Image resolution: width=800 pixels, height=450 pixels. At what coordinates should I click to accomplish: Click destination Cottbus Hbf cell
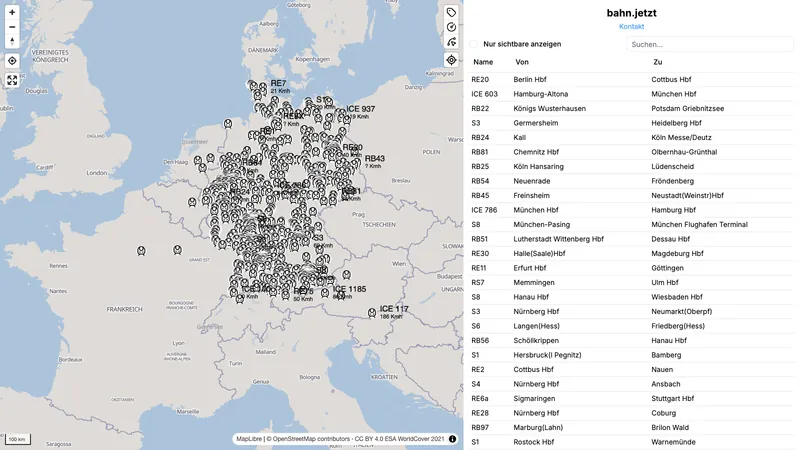pyautogui.click(x=671, y=80)
